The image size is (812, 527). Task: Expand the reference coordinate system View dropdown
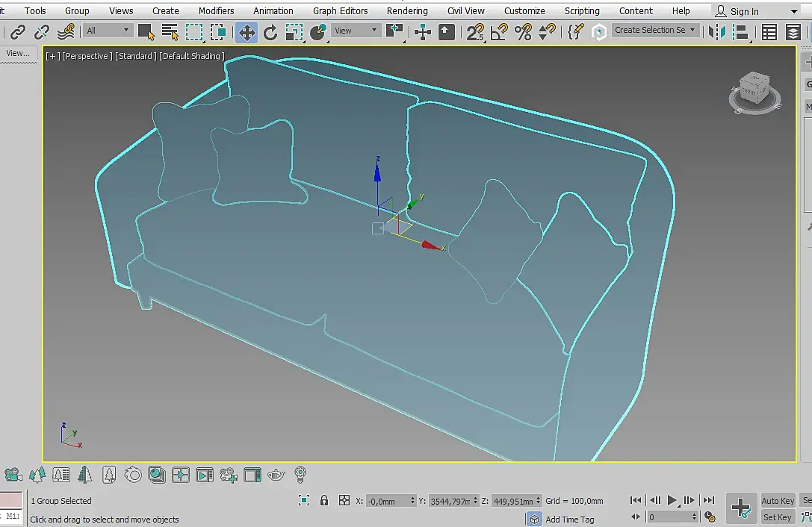(x=356, y=31)
